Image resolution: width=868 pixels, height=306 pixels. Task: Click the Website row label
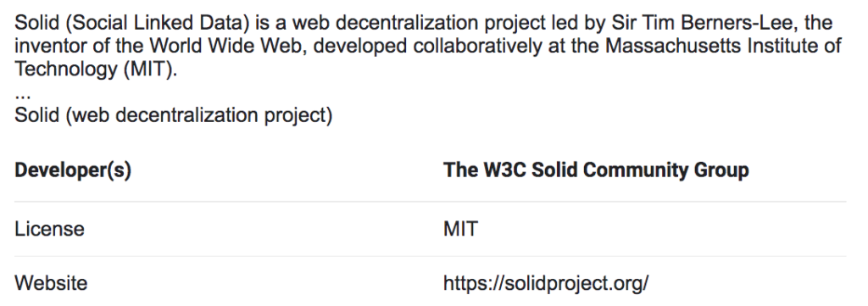click(51, 283)
